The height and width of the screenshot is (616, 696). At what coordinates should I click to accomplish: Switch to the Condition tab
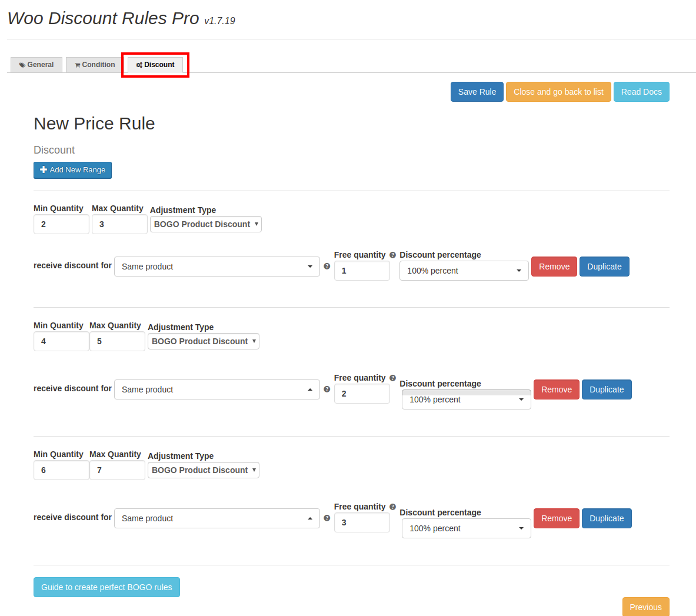(x=92, y=65)
